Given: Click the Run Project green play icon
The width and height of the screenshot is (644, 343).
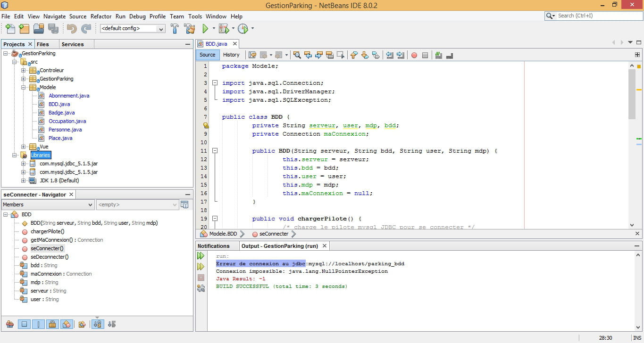Looking at the screenshot, I should [205, 29].
